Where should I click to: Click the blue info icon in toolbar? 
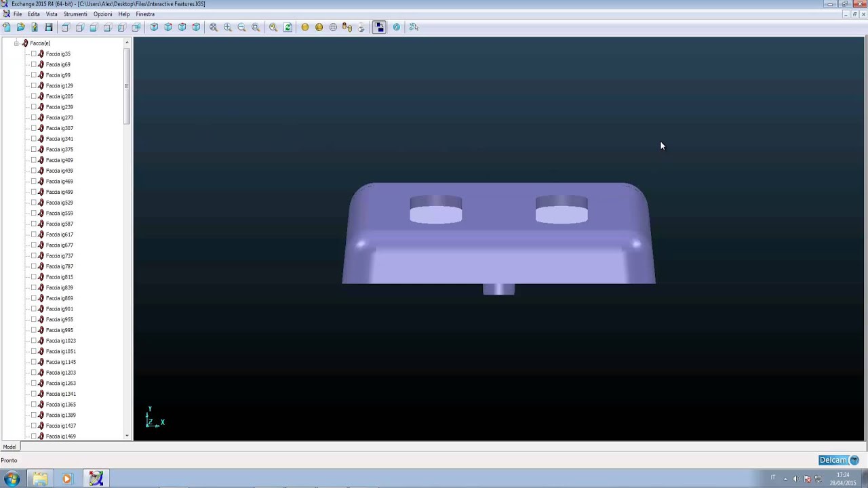[397, 27]
